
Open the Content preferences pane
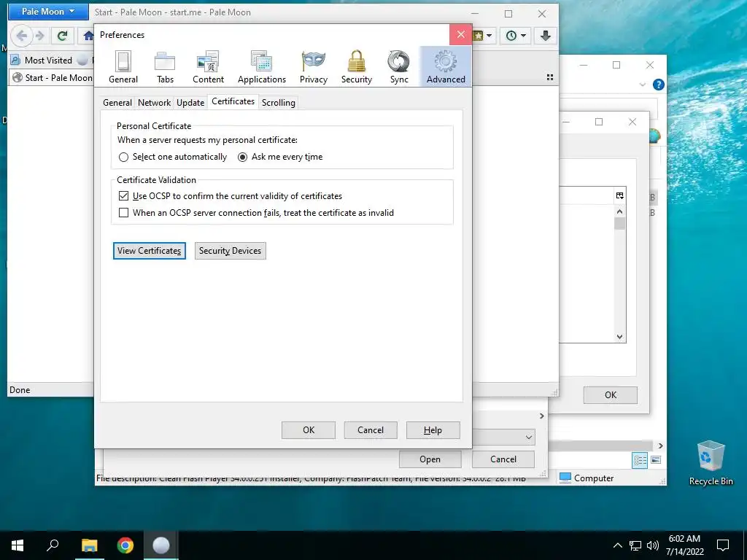208,67
